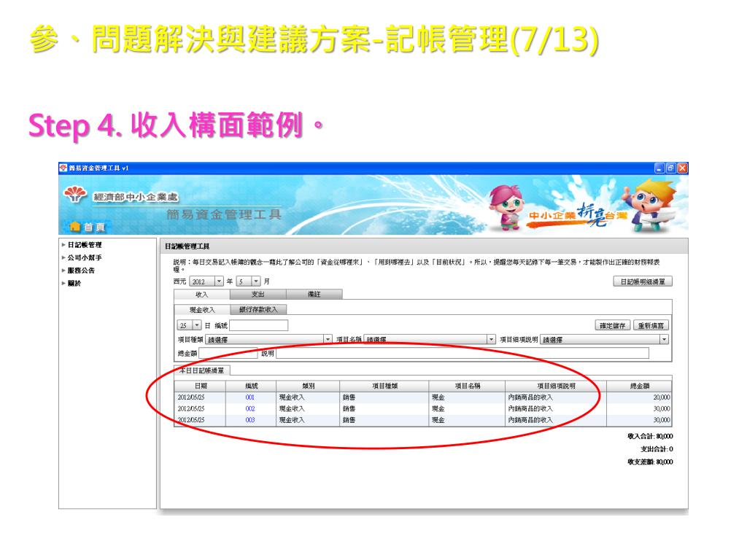Open the year 2012 dropdown
The width and height of the screenshot is (747, 560).
click(219, 281)
